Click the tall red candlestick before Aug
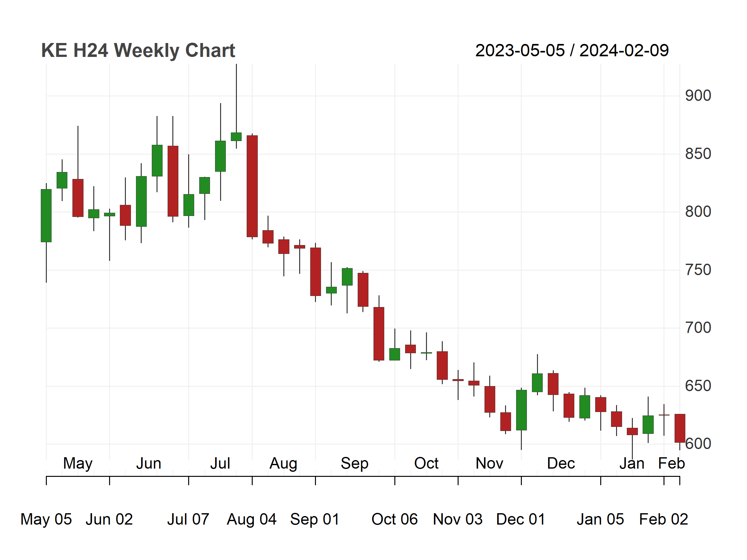 pos(252,186)
